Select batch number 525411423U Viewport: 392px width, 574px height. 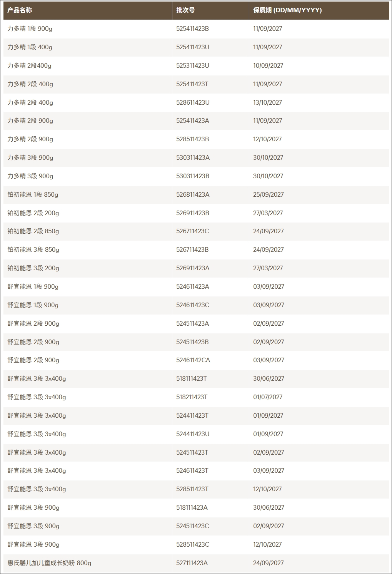coord(193,47)
